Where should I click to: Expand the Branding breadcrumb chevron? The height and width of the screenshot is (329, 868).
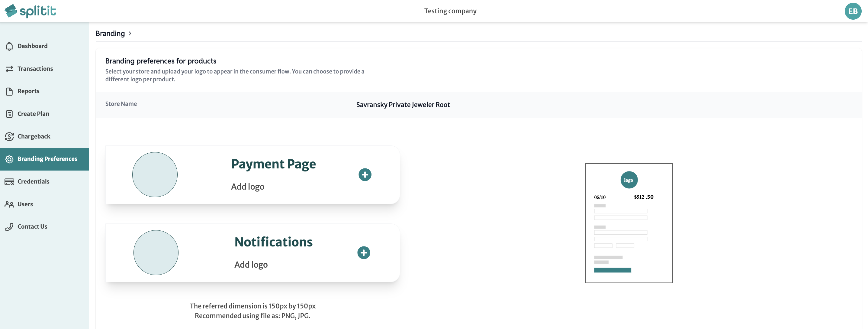click(130, 33)
